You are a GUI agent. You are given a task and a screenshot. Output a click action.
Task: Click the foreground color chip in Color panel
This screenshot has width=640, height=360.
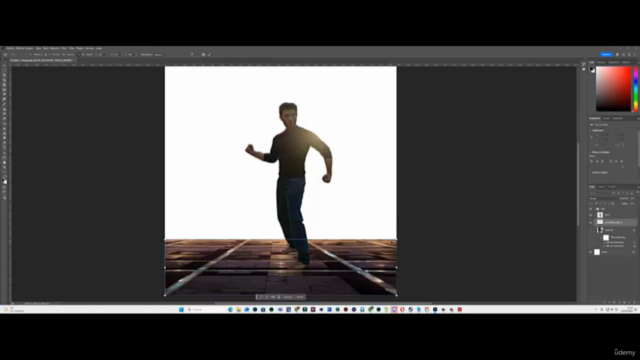click(x=591, y=69)
